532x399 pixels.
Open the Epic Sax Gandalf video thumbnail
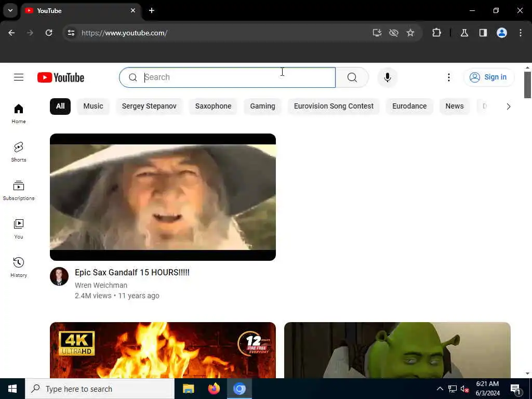[163, 197]
